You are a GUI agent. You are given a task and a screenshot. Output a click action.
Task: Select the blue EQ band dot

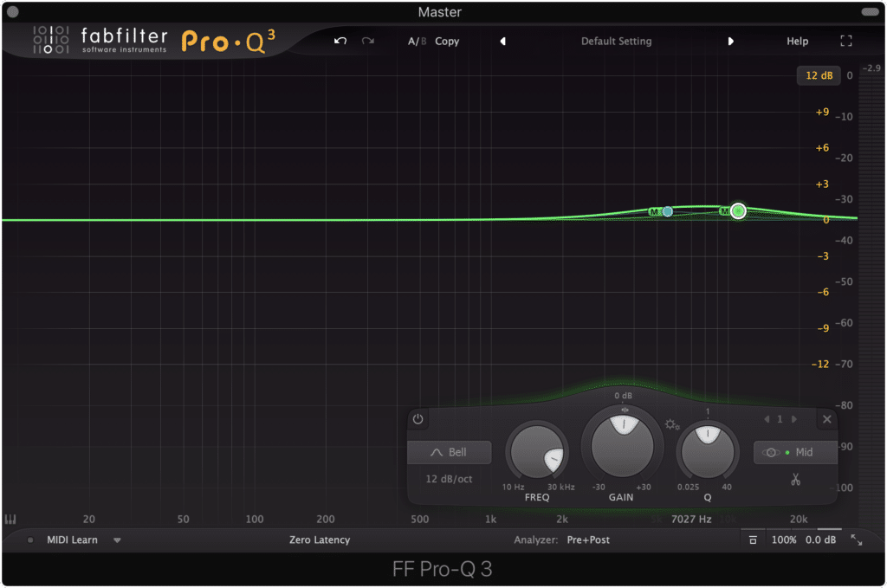[x=668, y=211]
